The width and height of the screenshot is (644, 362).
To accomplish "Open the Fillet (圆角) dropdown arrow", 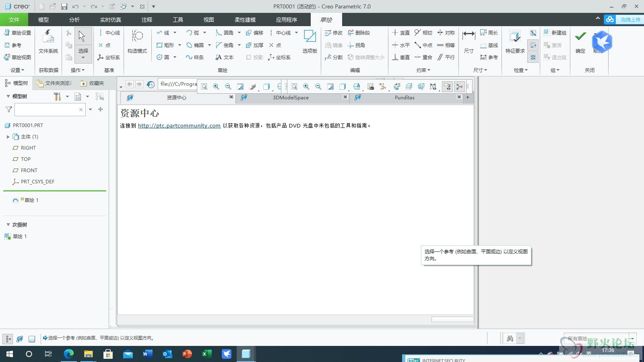I will (x=239, y=33).
